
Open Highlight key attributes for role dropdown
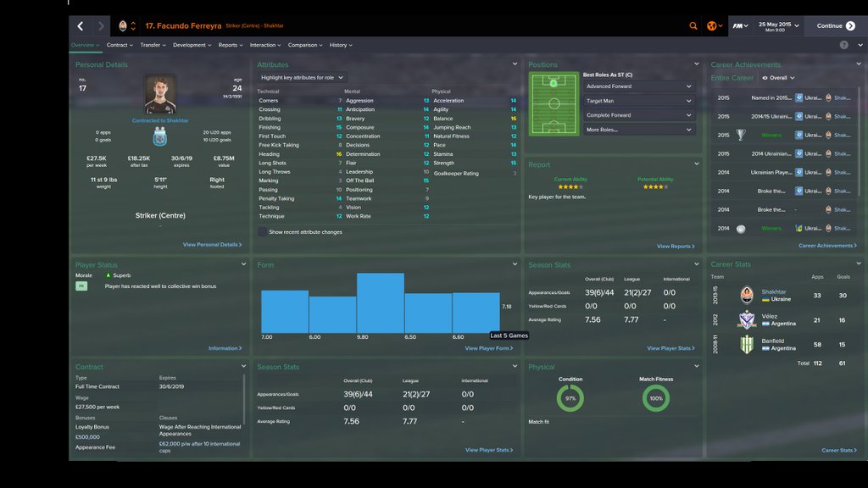[x=299, y=77]
